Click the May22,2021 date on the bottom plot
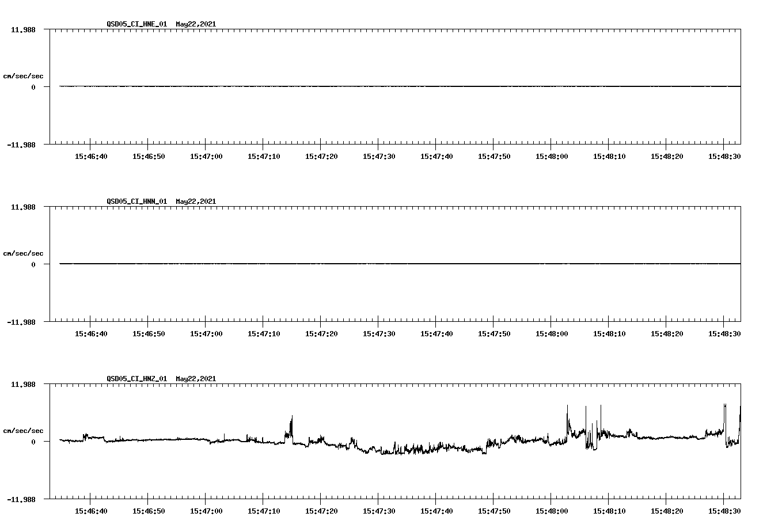 [x=195, y=378]
